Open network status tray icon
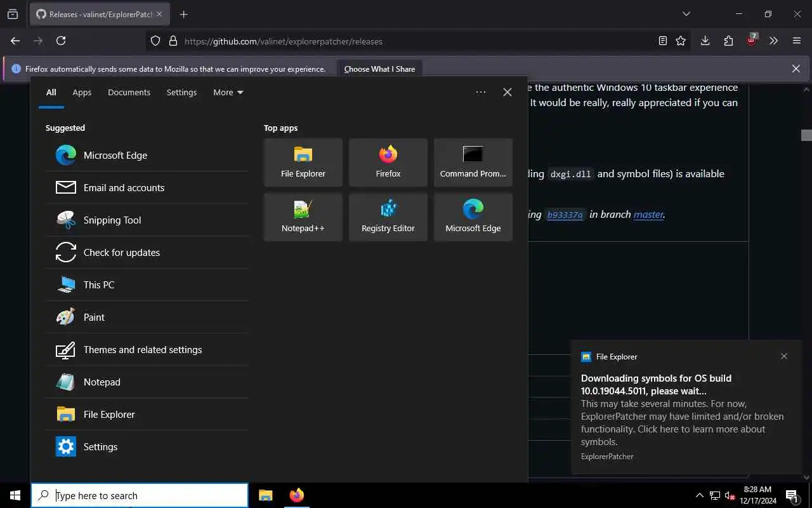This screenshot has width=812, height=508. 715,495
